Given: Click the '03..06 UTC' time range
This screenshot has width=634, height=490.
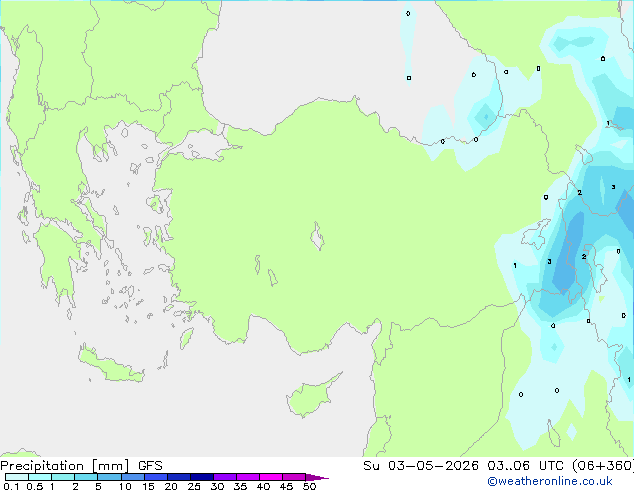Looking at the screenshot, I should point(525,466).
